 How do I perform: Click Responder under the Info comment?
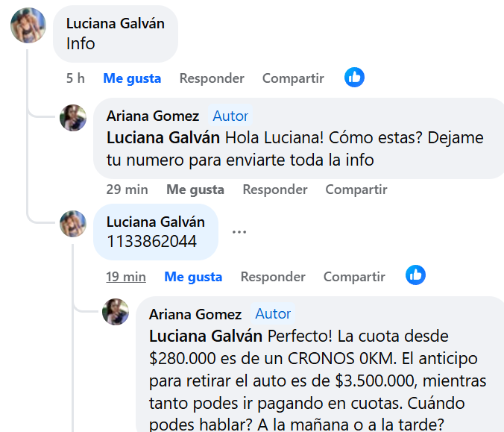212,78
